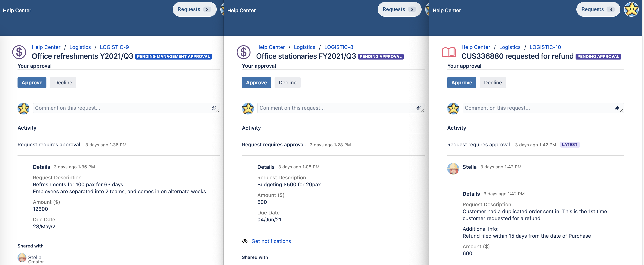Viewport: 644px width, 265px height.
Task: Click Stella creator avatar under Shared with
Action: pos(22,257)
